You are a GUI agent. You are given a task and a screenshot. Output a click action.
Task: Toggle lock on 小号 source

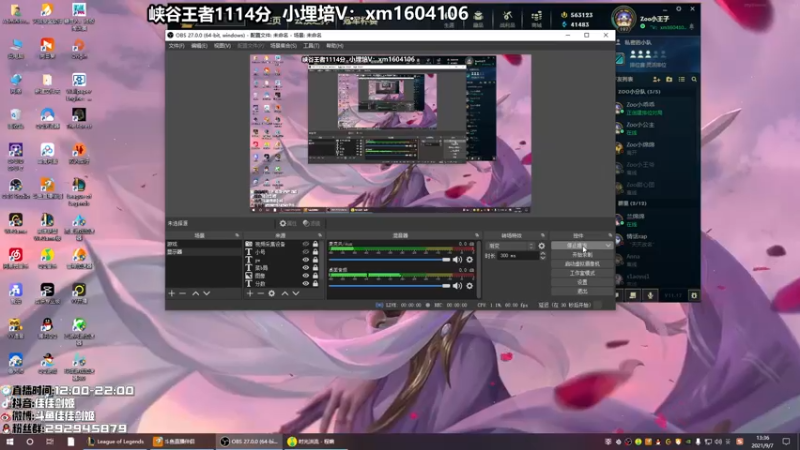[x=315, y=252]
